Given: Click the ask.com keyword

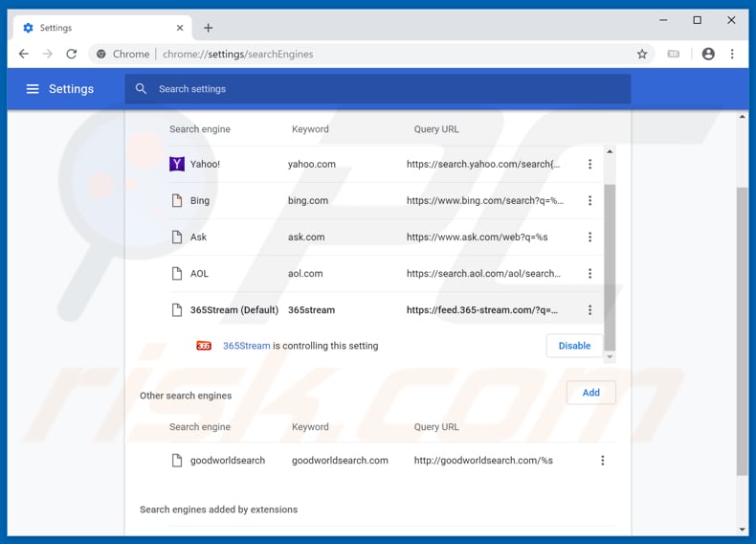Looking at the screenshot, I should click(306, 237).
